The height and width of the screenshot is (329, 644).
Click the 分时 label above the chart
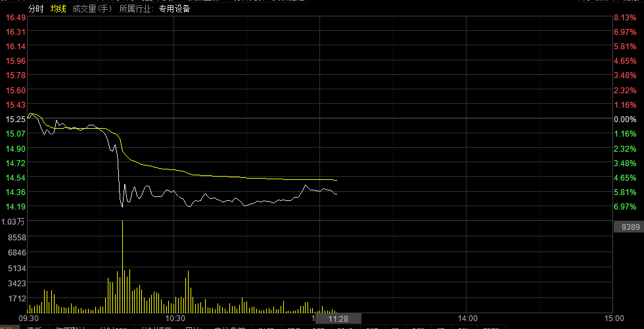click(x=37, y=9)
